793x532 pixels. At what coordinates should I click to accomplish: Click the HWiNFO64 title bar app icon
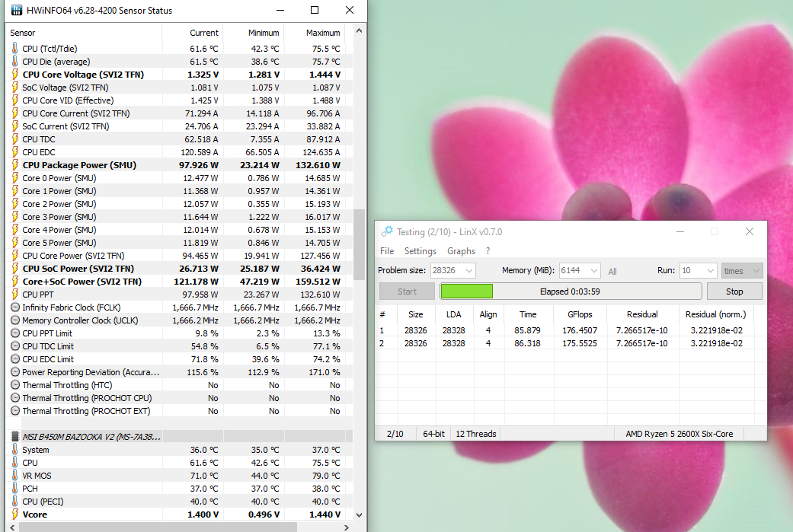tap(17, 10)
